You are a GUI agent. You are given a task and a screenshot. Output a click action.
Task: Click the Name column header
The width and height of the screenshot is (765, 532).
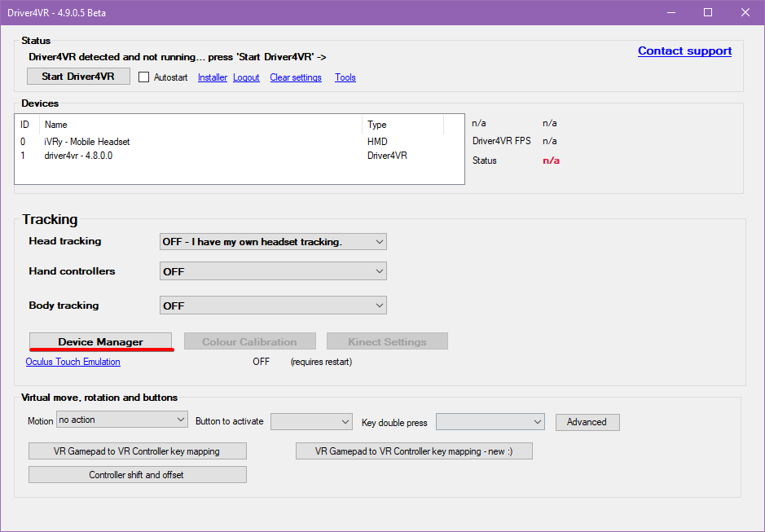[200, 125]
